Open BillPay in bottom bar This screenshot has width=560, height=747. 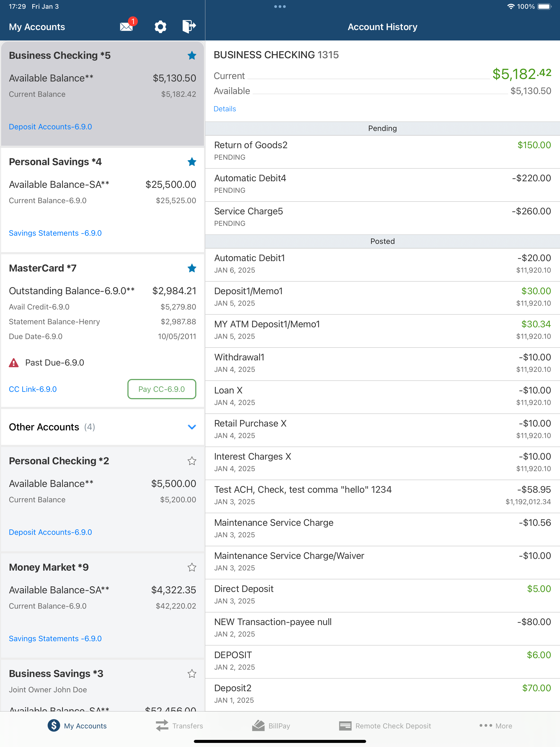point(271,725)
